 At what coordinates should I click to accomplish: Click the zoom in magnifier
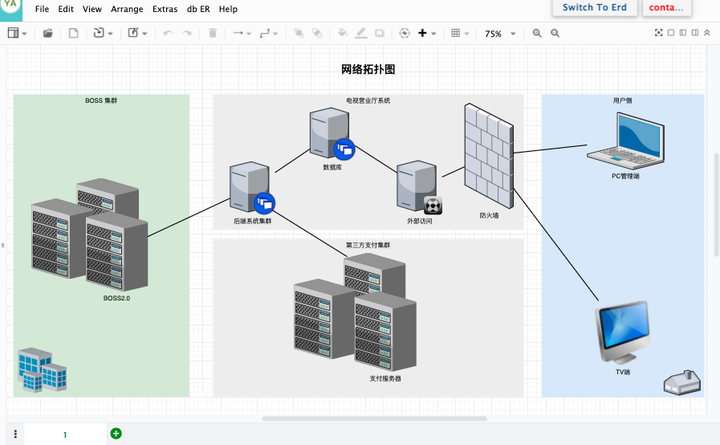[x=537, y=33]
